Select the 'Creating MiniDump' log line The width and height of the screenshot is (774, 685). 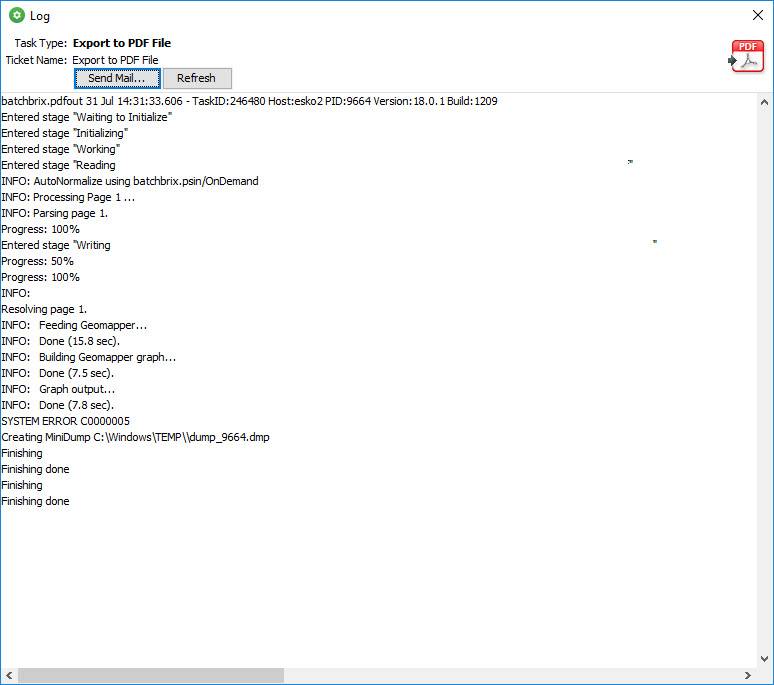point(135,437)
